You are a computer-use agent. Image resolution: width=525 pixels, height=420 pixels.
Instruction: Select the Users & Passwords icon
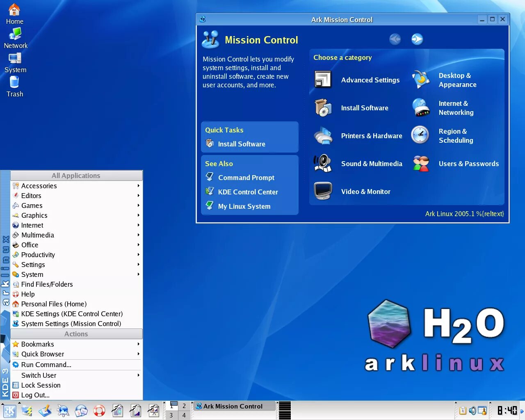click(x=420, y=163)
